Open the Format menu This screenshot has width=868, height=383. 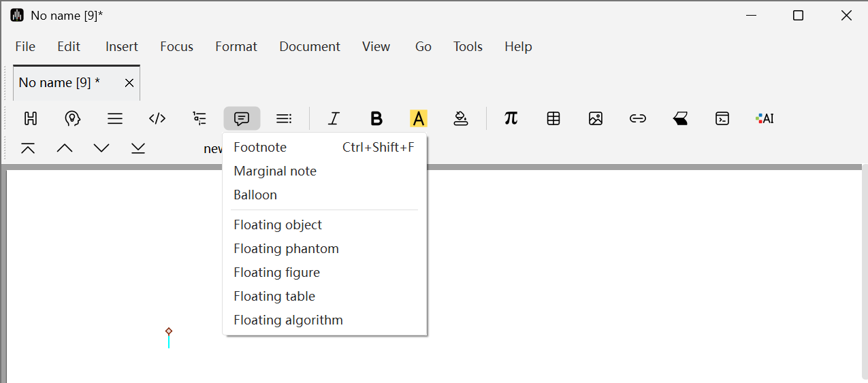tap(236, 46)
